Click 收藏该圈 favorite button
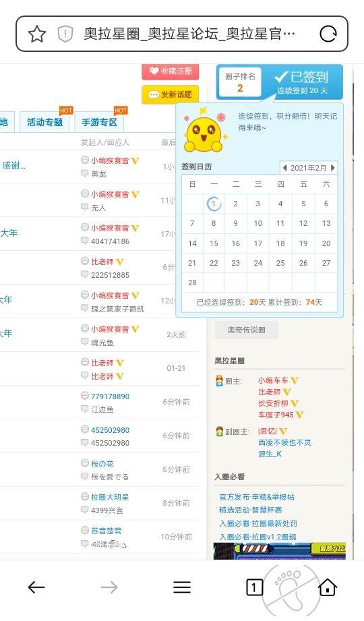Screen dimensions: 364x621 [171, 71]
